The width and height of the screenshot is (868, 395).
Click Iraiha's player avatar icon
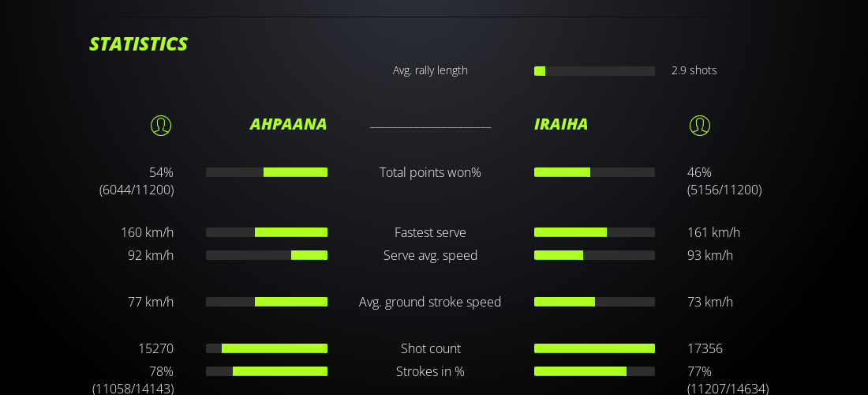tap(699, 126)
